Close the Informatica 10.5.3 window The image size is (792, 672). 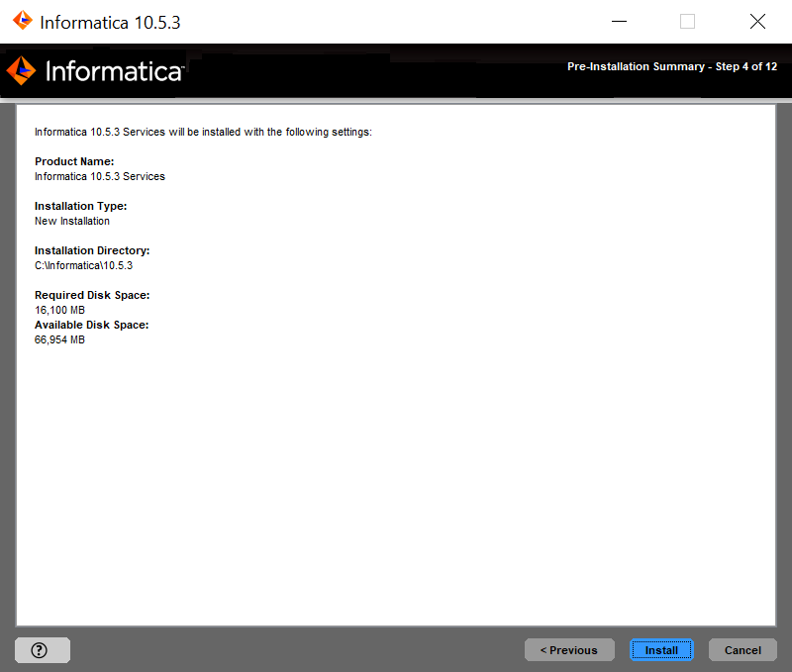[757, 21]
